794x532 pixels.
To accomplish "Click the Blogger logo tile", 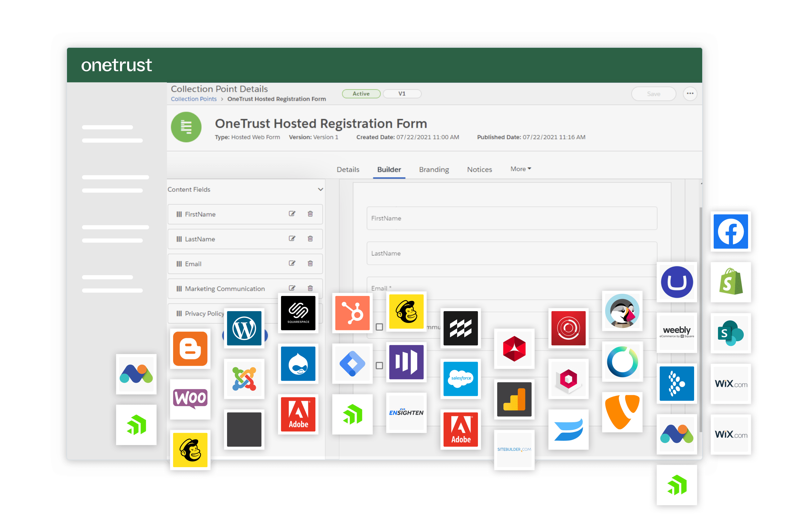I will click(x=190, y=348).
